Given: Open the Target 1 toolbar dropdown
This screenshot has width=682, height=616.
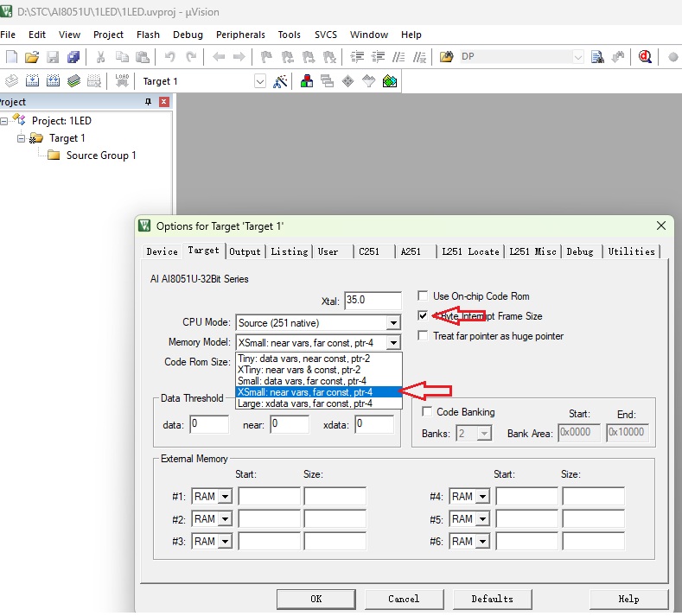Looking at the screenshot, I should pyautogui.click(x=259, y=81).
